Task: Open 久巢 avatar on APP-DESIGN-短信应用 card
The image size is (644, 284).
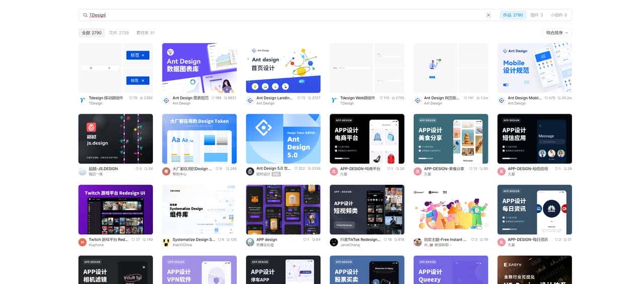Action: tap(502, 171)
